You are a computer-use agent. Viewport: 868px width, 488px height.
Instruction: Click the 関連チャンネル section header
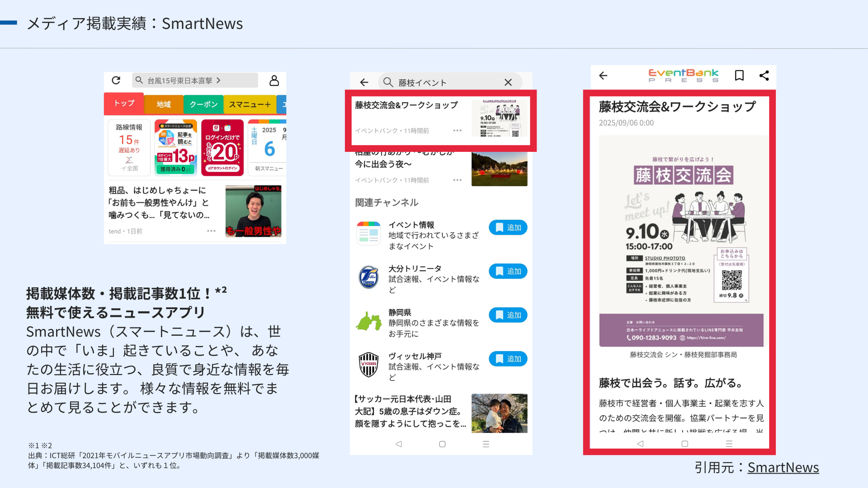(387, 202)
